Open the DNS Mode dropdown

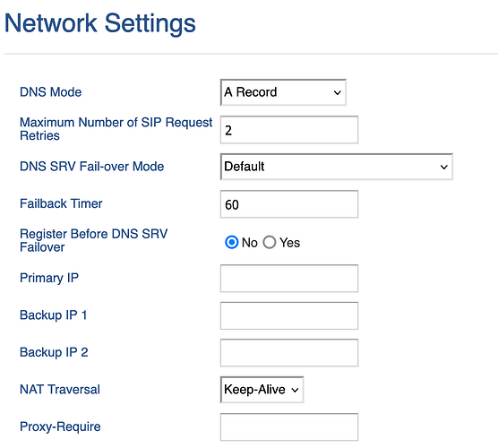[283, 92]
